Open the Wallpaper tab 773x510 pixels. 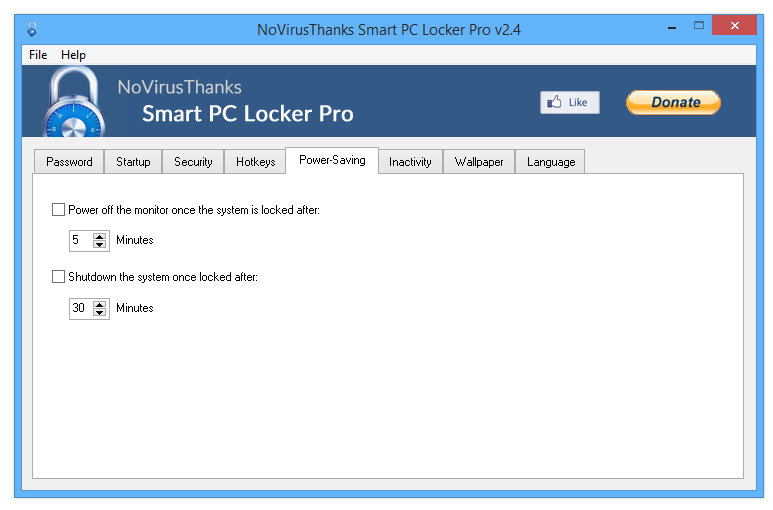point(479,162)
